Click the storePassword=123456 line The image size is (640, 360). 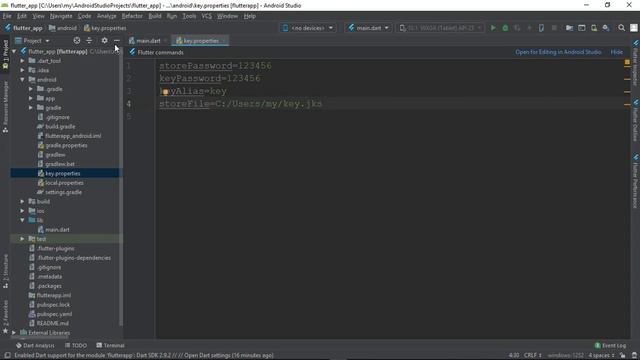click(215, 66)
